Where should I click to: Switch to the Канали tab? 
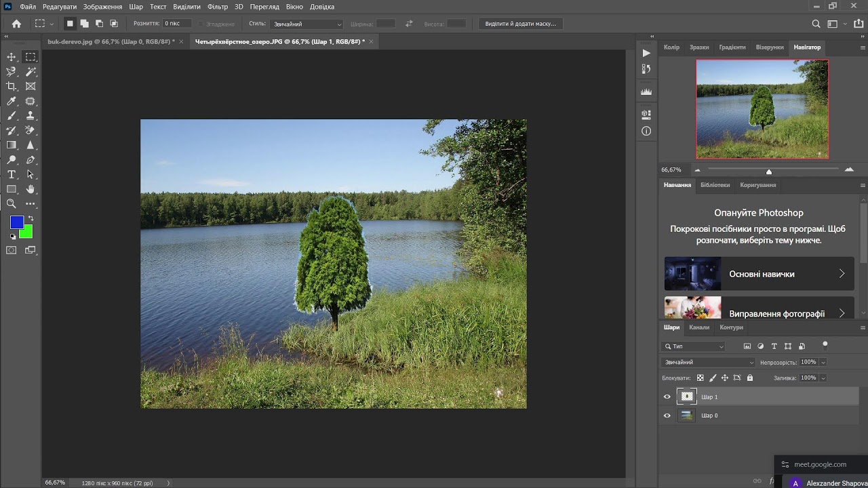pos(699,327)
